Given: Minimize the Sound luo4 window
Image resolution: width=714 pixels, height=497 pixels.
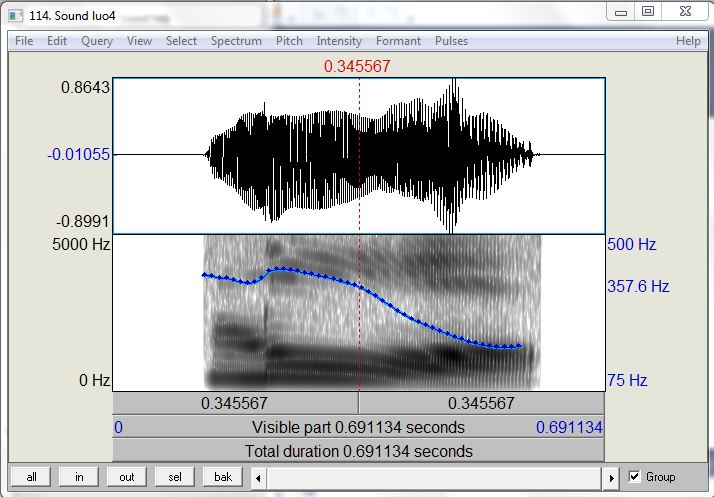Looking at the screenshot, I should click(621, 12).
